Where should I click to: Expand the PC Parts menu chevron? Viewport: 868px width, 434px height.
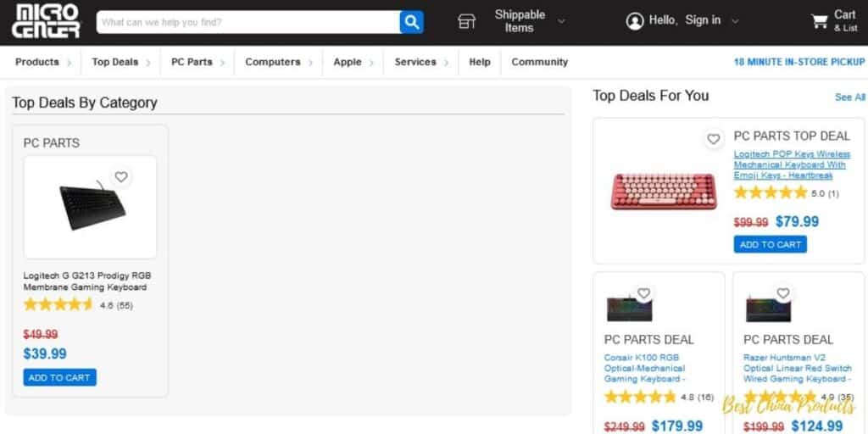pyautogui.click(x=223, y=63)
